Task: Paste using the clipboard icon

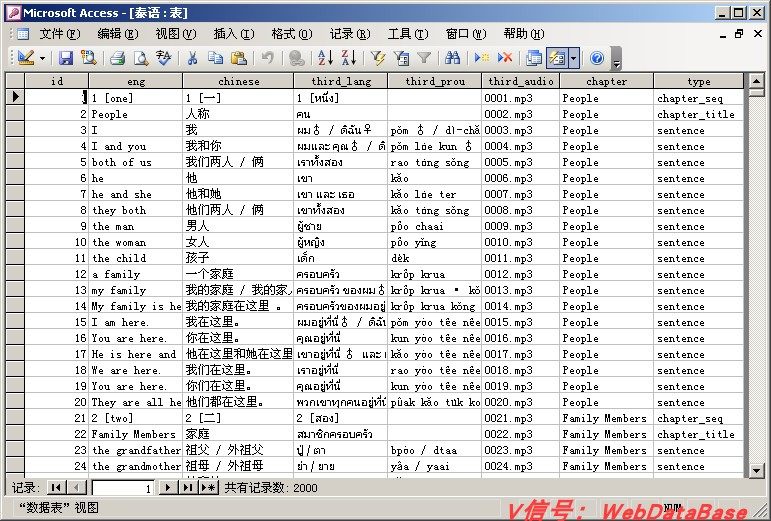Action: point(239,58)
